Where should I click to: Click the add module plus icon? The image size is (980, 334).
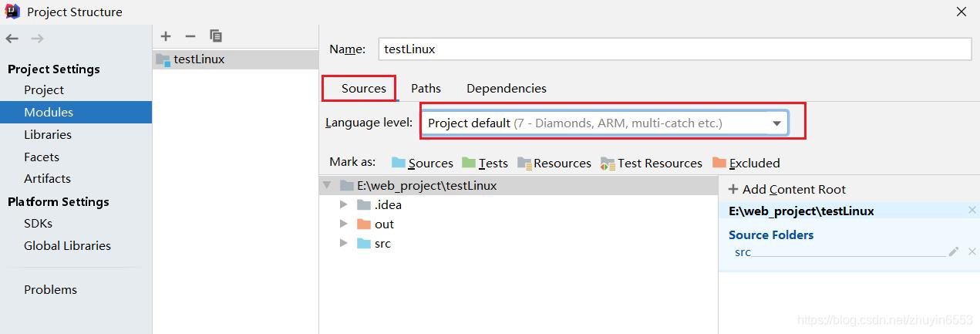[166, 36]
